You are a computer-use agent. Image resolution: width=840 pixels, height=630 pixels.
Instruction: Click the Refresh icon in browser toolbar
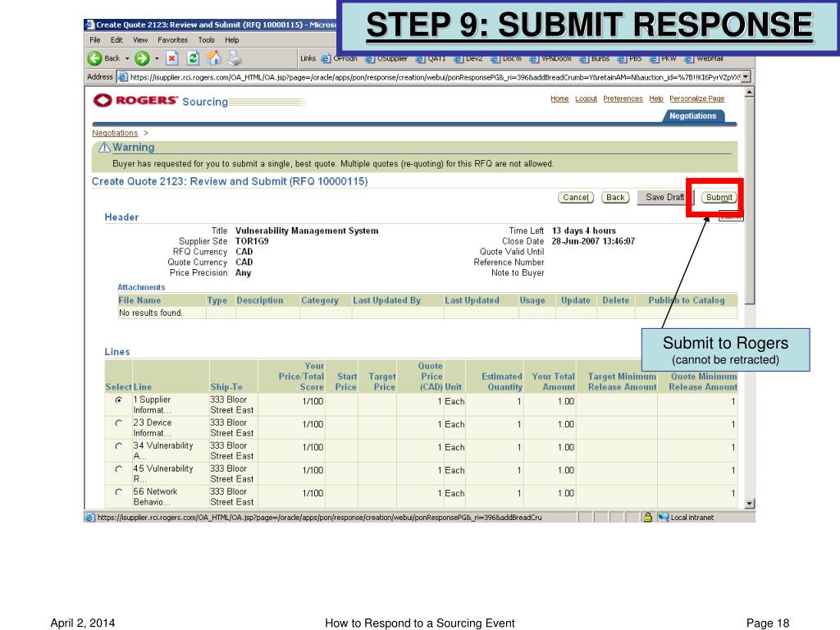point(193,58)
